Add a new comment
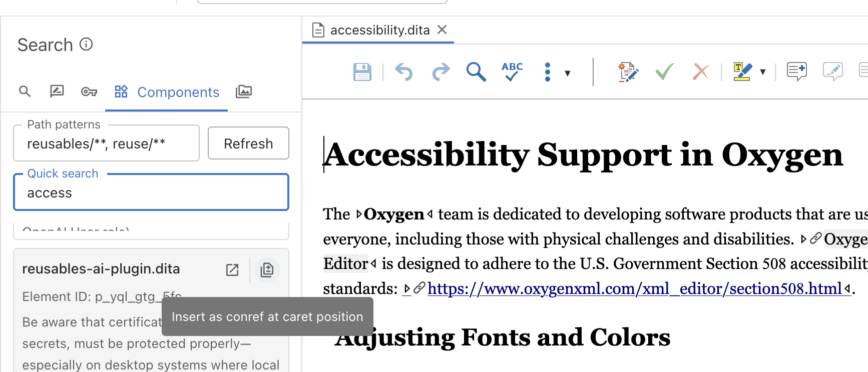Viewport: 868px width, 372px height. [796, 71]
